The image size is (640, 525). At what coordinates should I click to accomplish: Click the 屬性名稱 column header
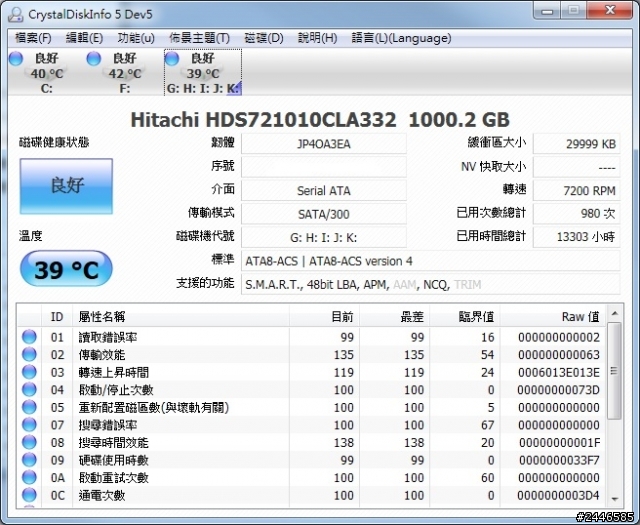click(102, 316)
